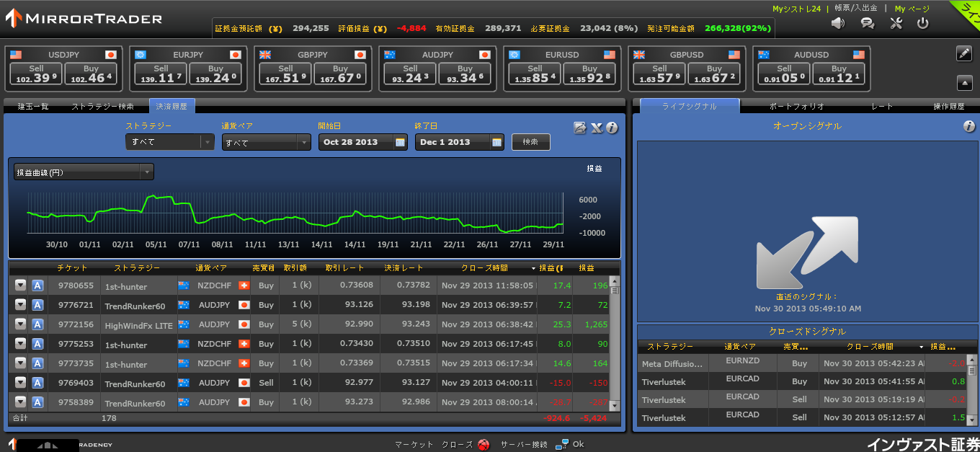
Task: Click GBPUSD Sell 1.6357 button
Action: click(x=659, y=74)
